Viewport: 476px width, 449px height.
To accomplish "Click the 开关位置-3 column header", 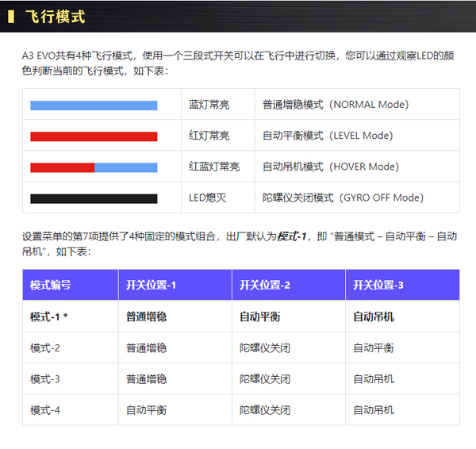I will pyautogui.click(x=378, y=285).
